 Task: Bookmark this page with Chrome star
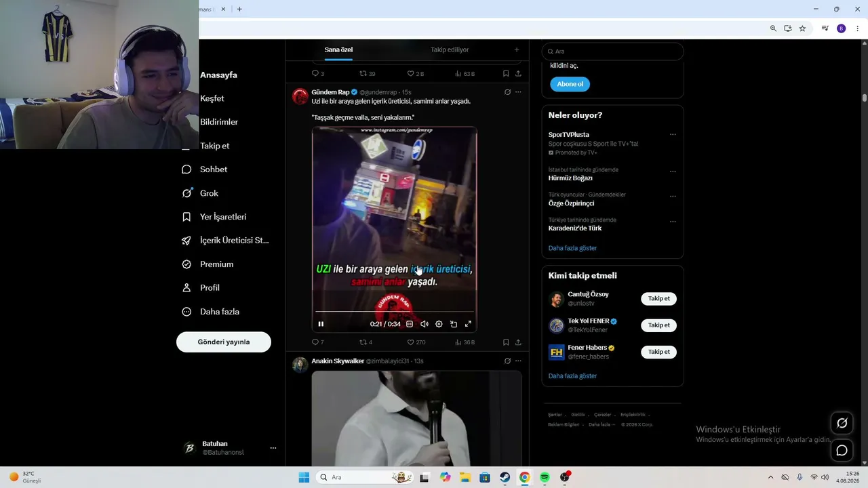802,28
